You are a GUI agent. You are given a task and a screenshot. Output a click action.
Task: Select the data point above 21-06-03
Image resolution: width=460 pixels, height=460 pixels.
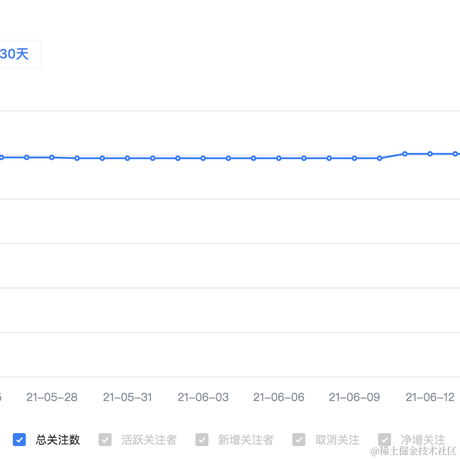[x=203, y=158]
